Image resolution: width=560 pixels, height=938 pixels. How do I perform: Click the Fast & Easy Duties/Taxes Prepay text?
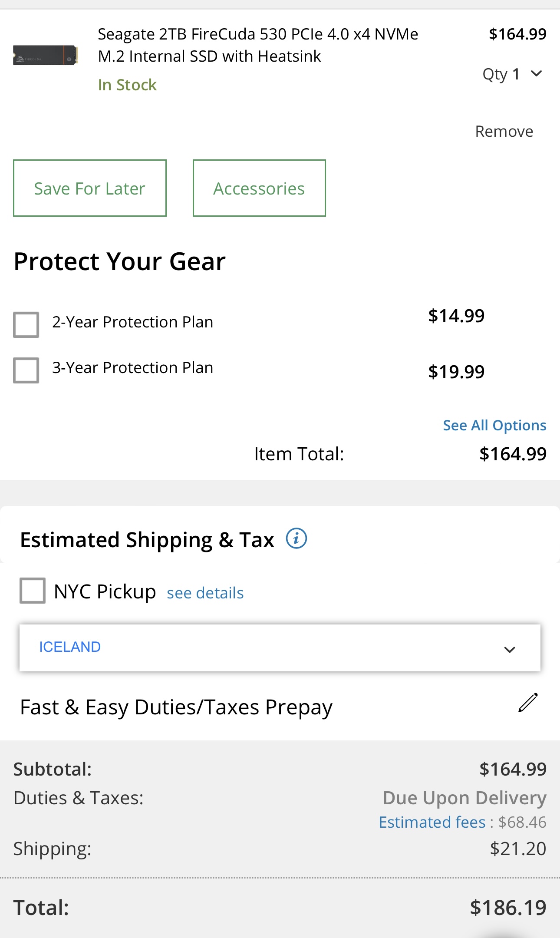pos(176,707)
